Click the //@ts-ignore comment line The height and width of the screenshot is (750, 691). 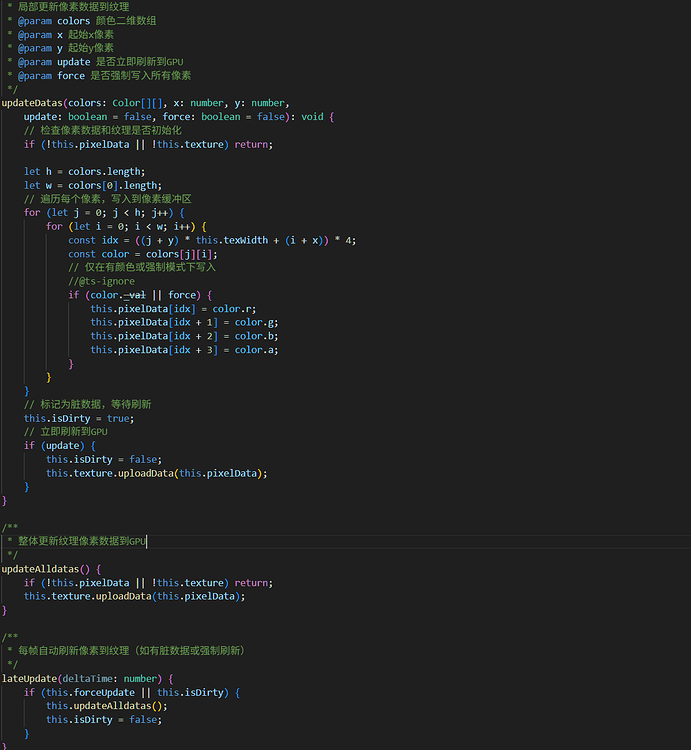(x=101, y=281)
